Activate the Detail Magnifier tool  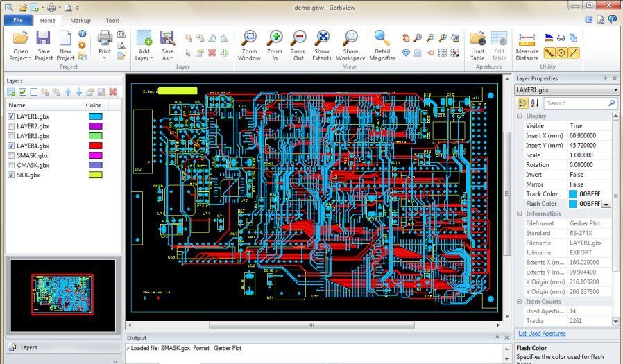tap(382, 38)
